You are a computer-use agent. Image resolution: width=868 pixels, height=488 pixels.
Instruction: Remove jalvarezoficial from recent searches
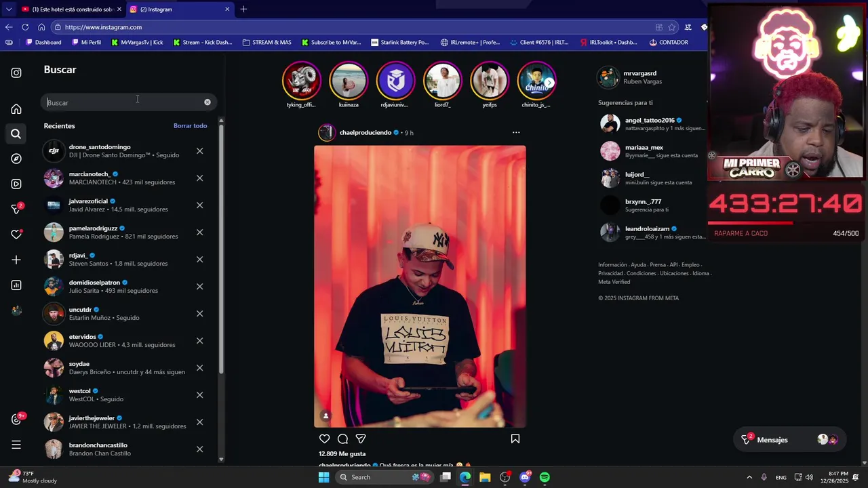[199, 205]
